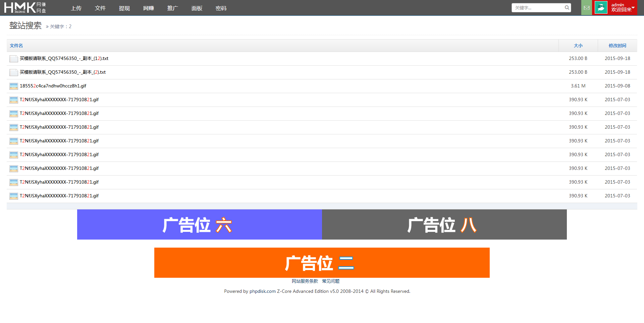Click the text file icon beside 副本_(2).txt
The height and width of the screenshot is (323, 644).
coord(13,72)
